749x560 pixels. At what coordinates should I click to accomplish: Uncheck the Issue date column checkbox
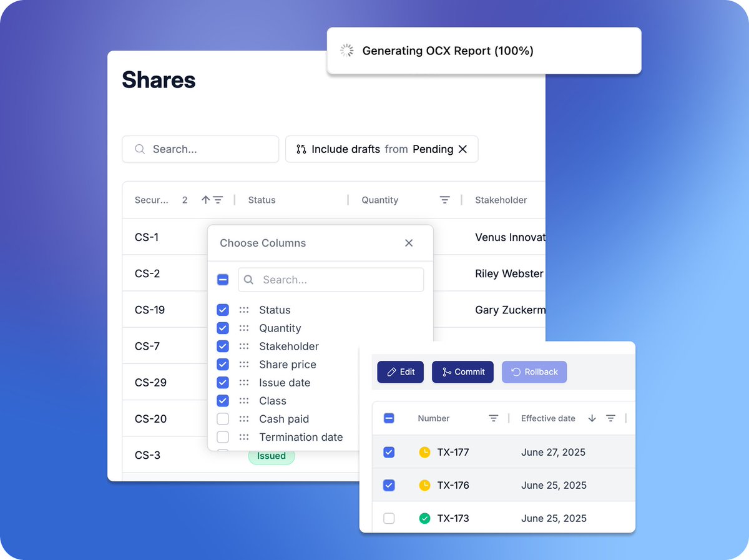(x=223, y=383)
